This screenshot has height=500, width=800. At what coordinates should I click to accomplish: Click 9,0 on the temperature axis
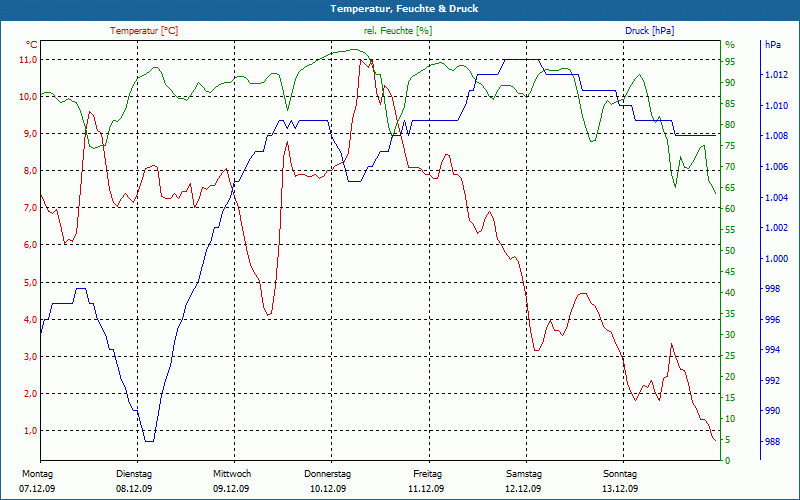[30, 134]
